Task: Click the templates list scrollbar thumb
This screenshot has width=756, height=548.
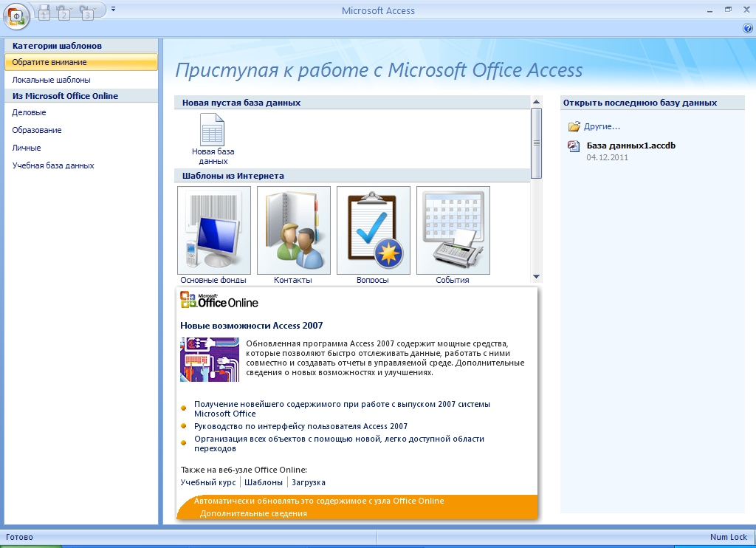Action: point(536,143)
